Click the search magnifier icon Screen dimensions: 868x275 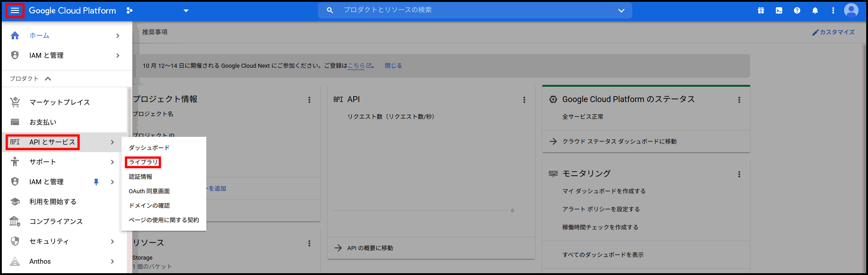330,10
